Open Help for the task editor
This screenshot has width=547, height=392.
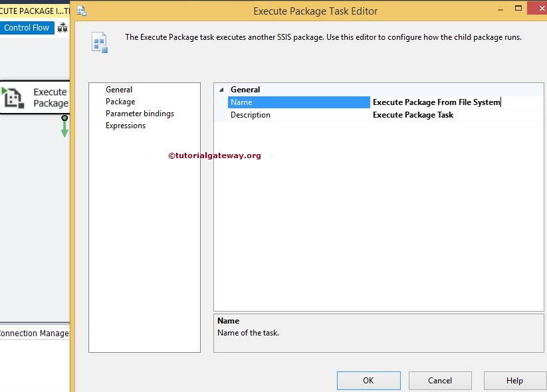tap(514, 380)
